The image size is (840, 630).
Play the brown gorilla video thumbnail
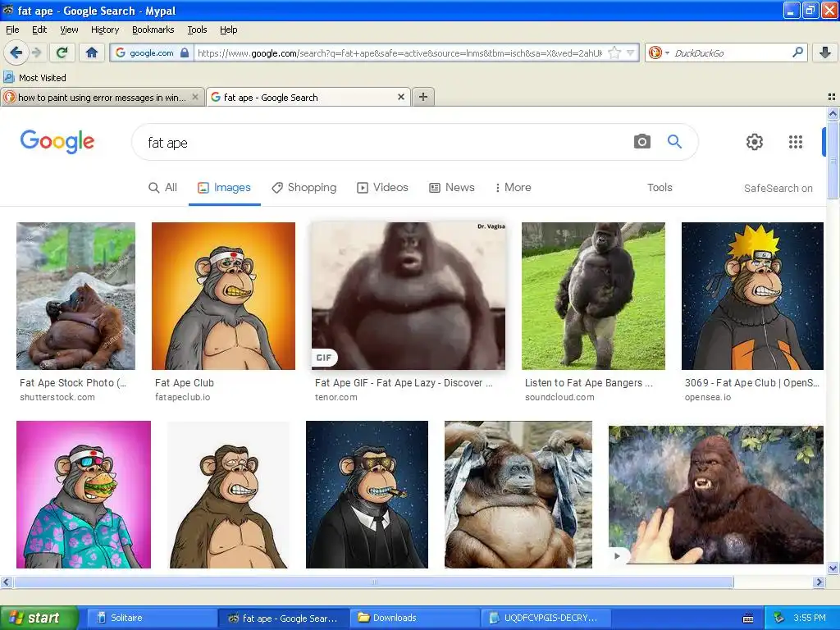point(715,495)
